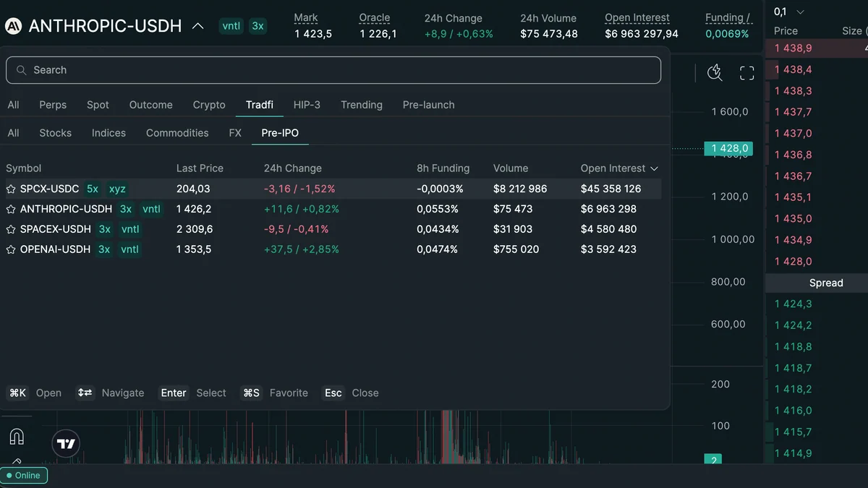Screen dimensions: 868x488
Task: Select the All sub-tab under Tradfi
Action: coord(13,133)
